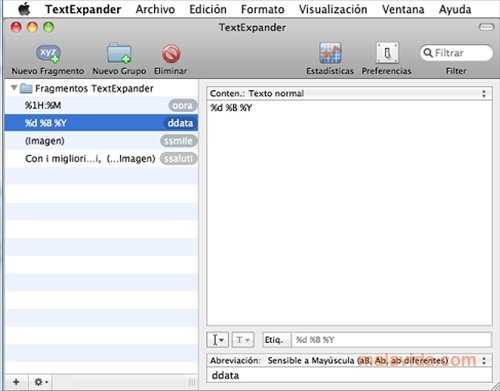Click the Filter label under search

click(x=456, y=71)
